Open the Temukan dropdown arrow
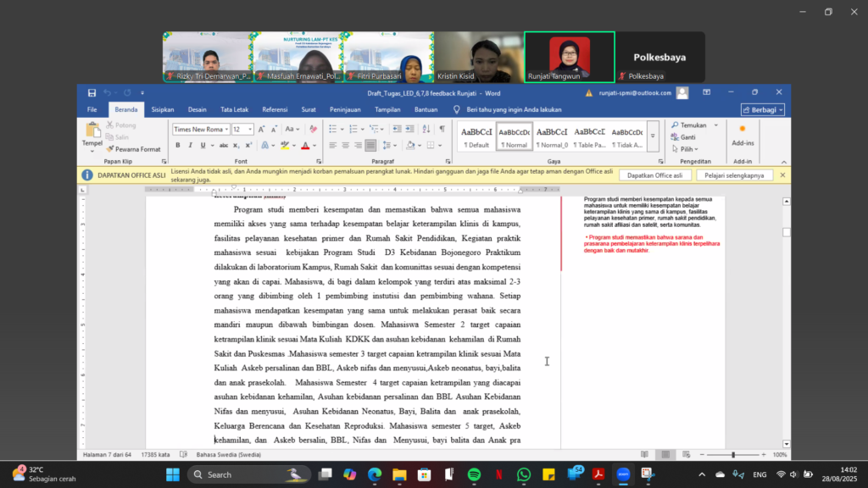Screen dimensions: 868x488 715,125
